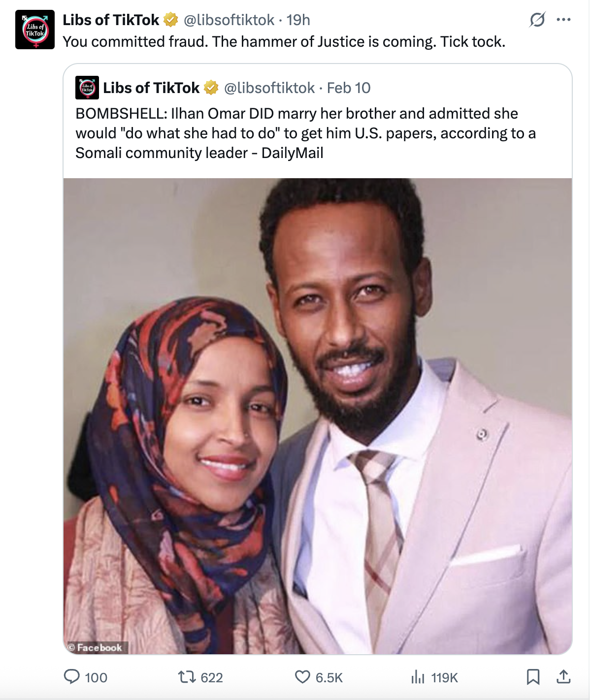Click the quoted Libs of TikTok name

coord(151,88)
